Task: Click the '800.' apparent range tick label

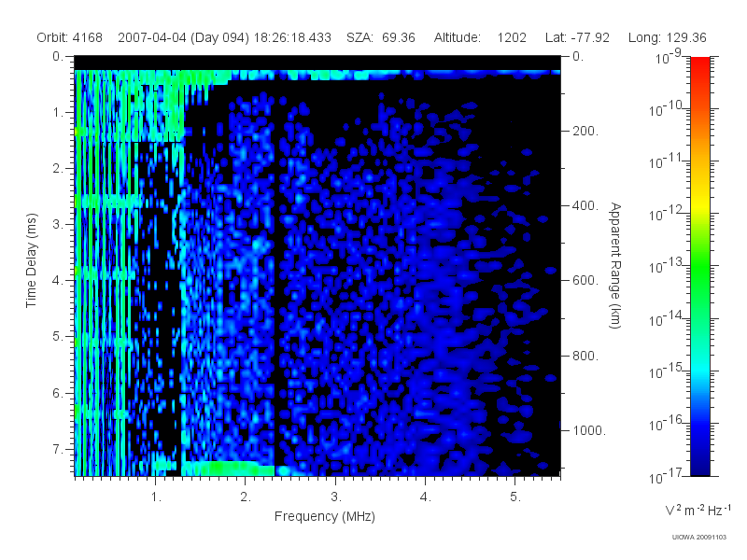Action: (x=585, y=356)
